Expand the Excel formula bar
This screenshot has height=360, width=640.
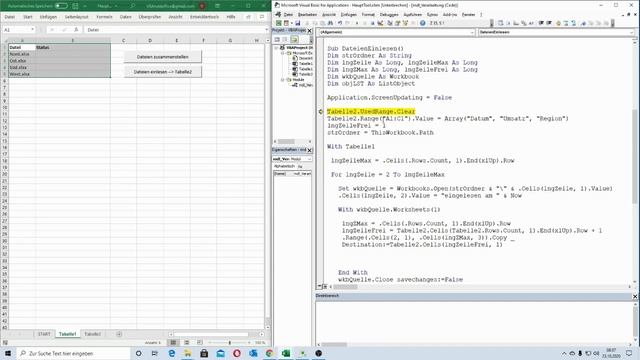click(x=267, y=30)
